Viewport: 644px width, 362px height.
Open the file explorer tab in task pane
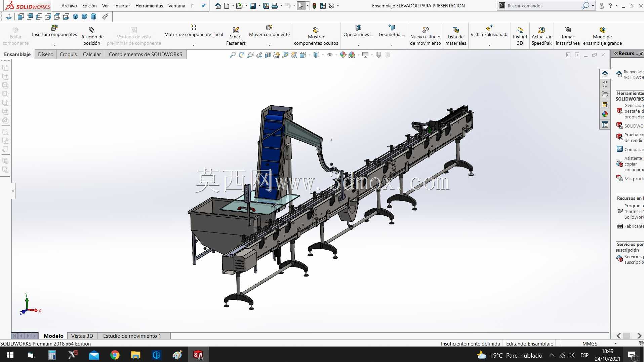pyautogui.click(x=605, y=95)
